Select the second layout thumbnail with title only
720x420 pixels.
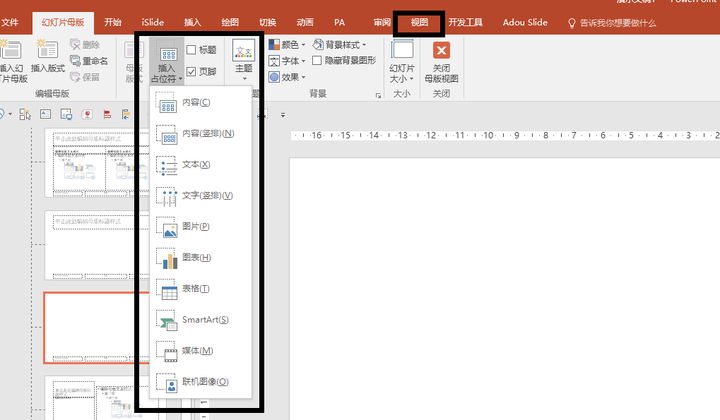point(97,245)
